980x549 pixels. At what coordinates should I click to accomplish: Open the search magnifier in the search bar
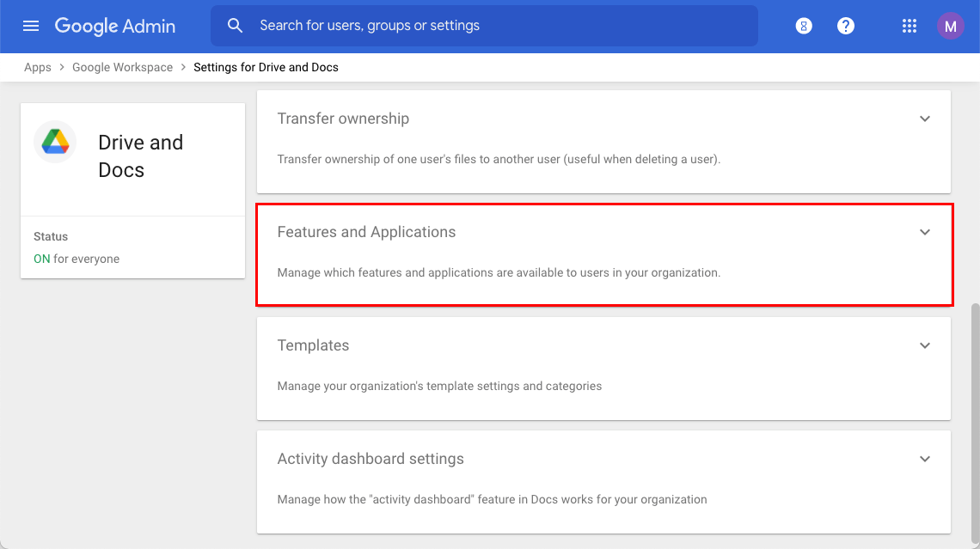coord(235,25)
